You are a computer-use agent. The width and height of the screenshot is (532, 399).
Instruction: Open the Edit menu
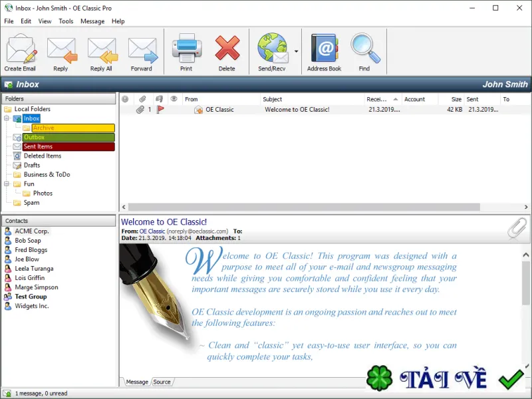[26, 21]
